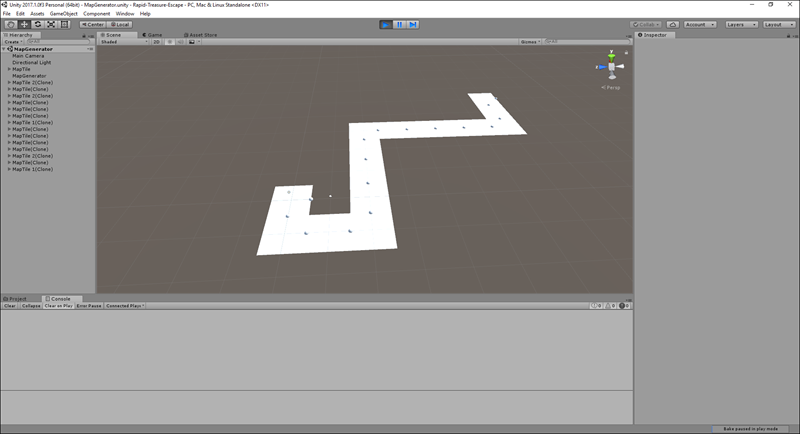Toggle Collapse in Console panel
The height and width of the screenshot is (434, 800).
coord(30,305)
